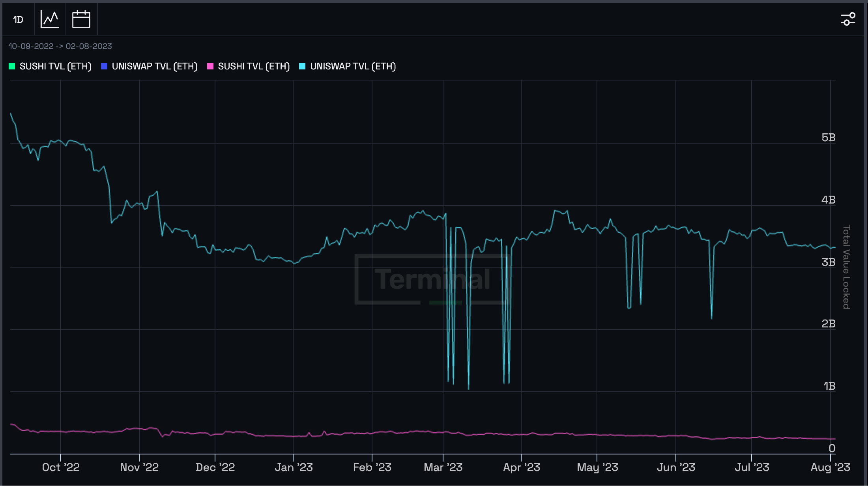Open the calendar date picker icon
The height and width of the screenshot is (486, 868).
click(81, 19)
